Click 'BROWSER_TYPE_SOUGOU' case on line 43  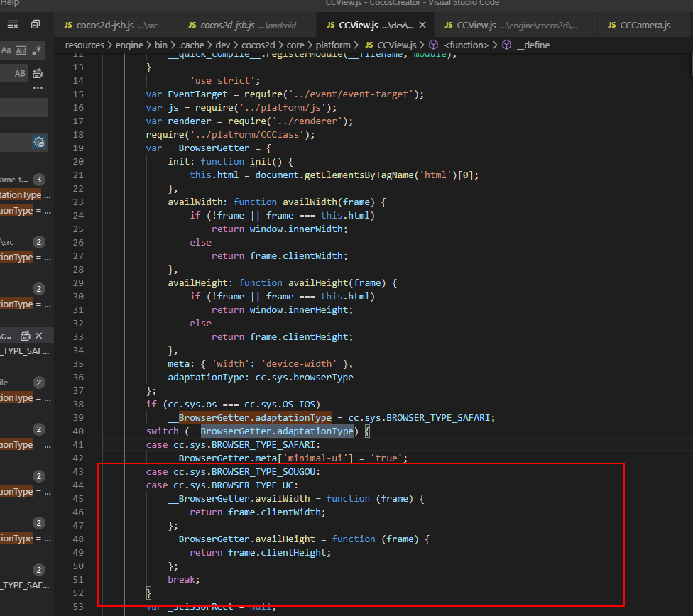[x=263, y=471]
